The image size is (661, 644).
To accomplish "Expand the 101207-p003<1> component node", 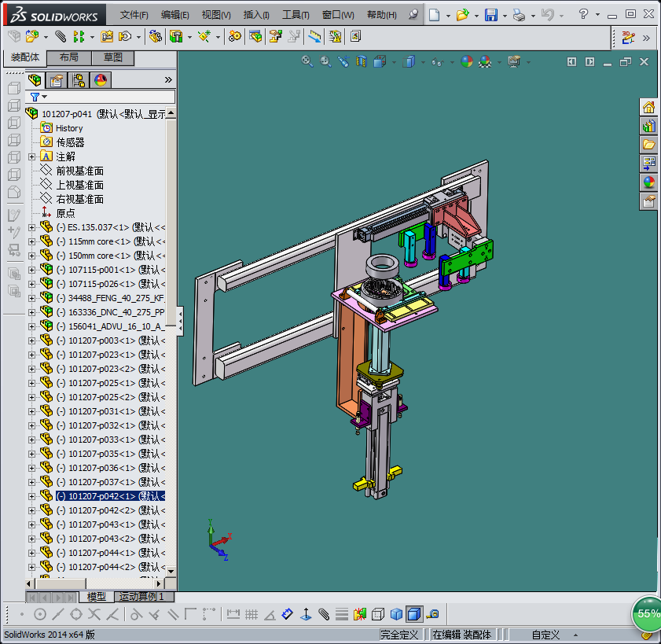I will [32, 340].
